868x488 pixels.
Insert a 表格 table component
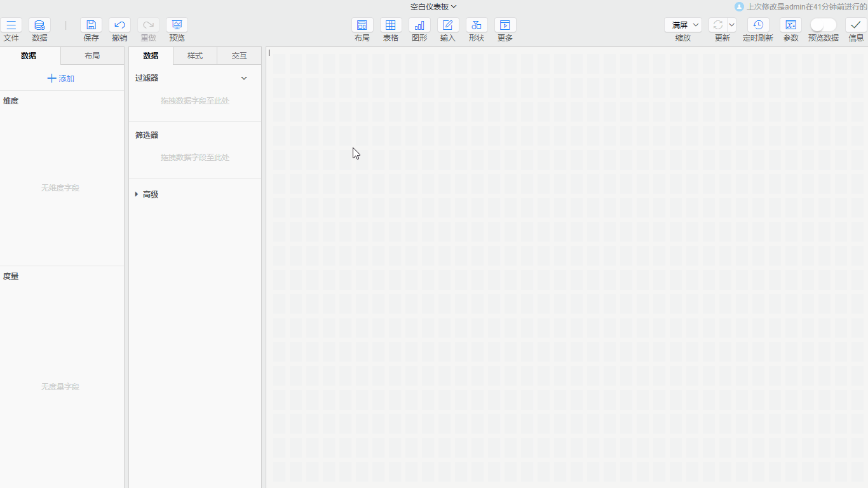(391, 25)
